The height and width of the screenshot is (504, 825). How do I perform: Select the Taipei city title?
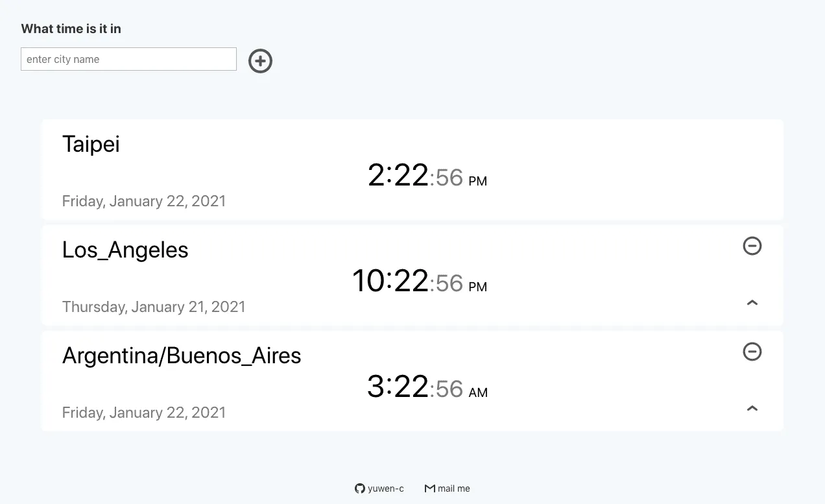point(90,143)
